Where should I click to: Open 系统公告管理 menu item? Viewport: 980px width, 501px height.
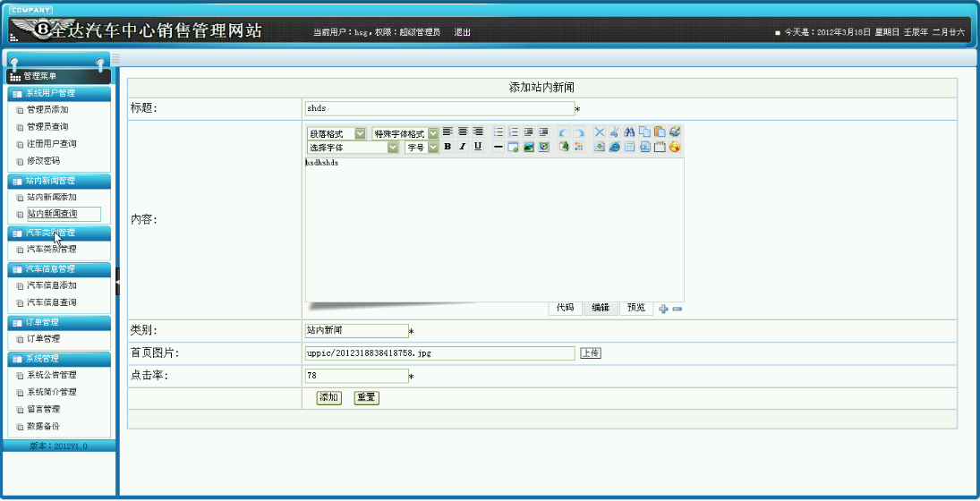[52, 376]
